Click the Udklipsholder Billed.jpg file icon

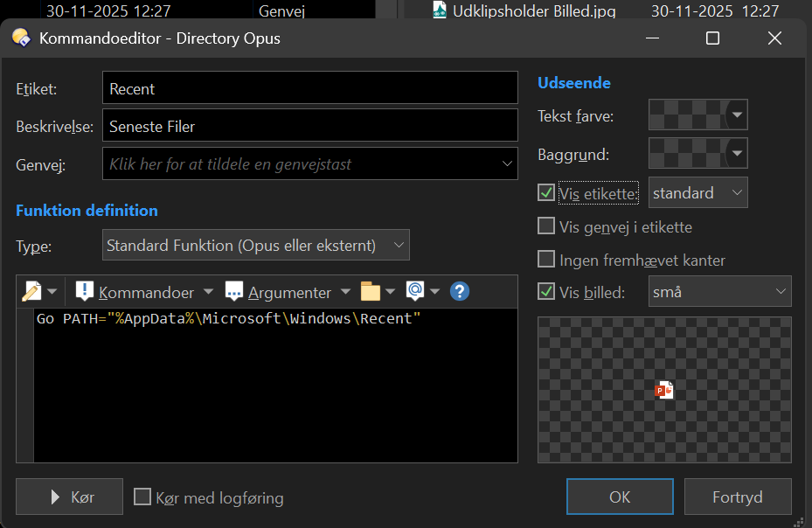point(441,11)
